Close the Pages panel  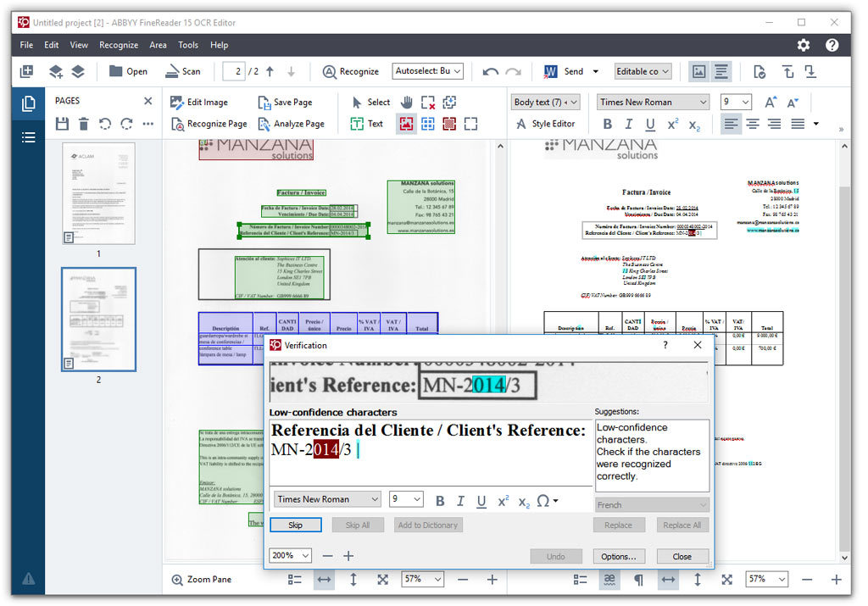(147, 101)
